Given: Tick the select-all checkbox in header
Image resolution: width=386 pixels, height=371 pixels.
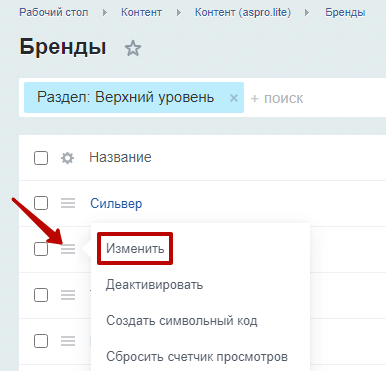Looking at the screenshot, I should (41, 158).
